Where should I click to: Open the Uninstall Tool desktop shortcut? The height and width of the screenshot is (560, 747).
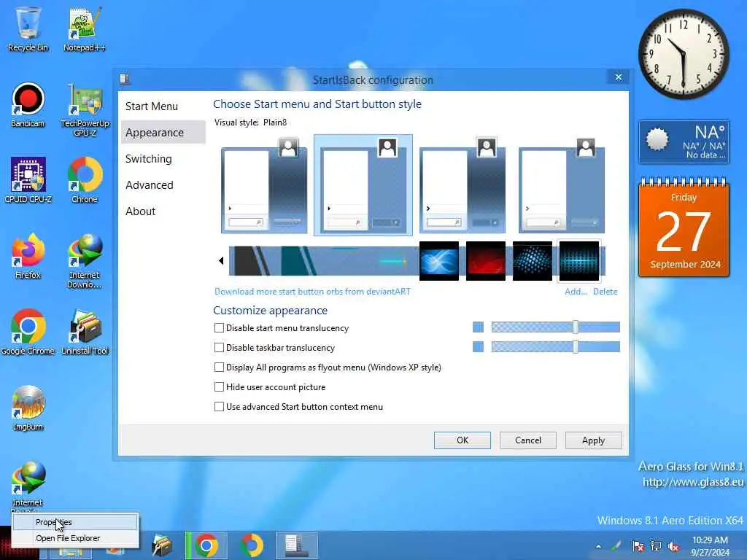tap(85, 332)
